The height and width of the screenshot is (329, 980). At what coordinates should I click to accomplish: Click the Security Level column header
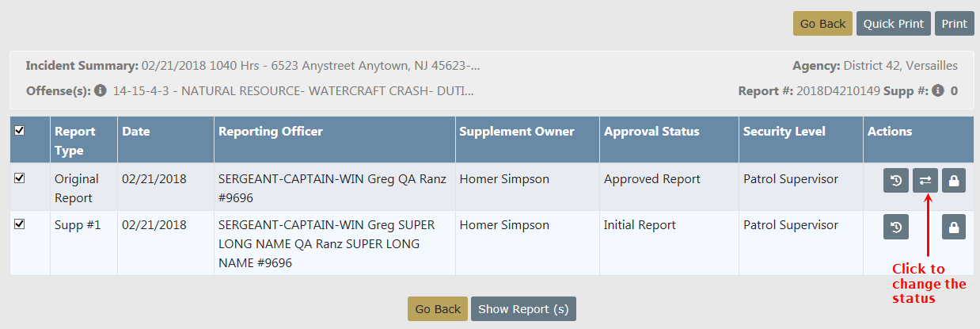[784, 132]
